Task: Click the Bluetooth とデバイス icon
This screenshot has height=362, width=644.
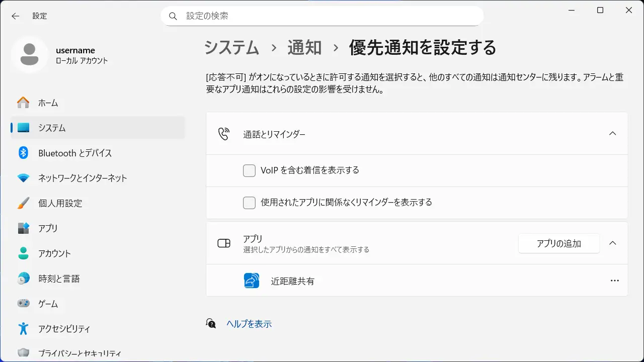Action: [23, 153]
